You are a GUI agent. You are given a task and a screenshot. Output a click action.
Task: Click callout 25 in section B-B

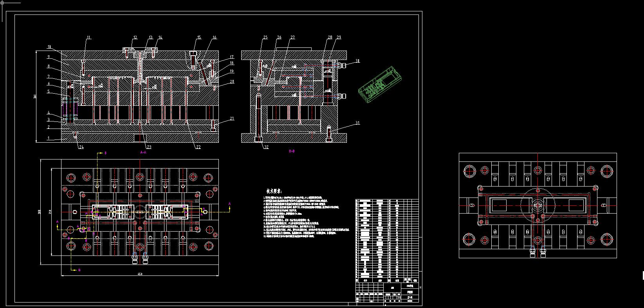(265, 38)
